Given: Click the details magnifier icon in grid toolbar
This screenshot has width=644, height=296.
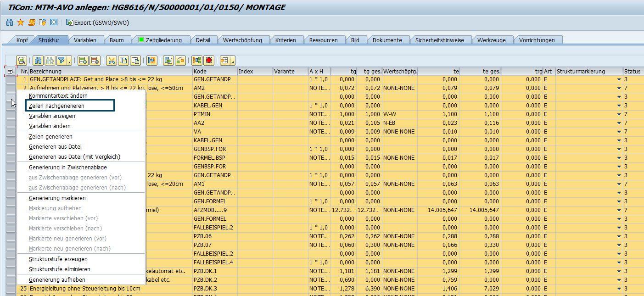Looking at the screenshot, I should click(22, 61).
